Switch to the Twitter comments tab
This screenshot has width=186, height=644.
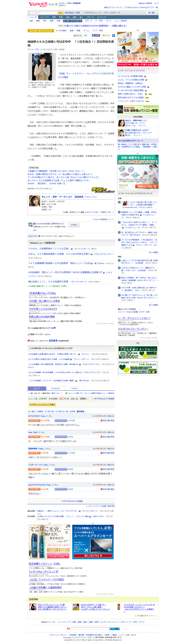click(74, 388)
